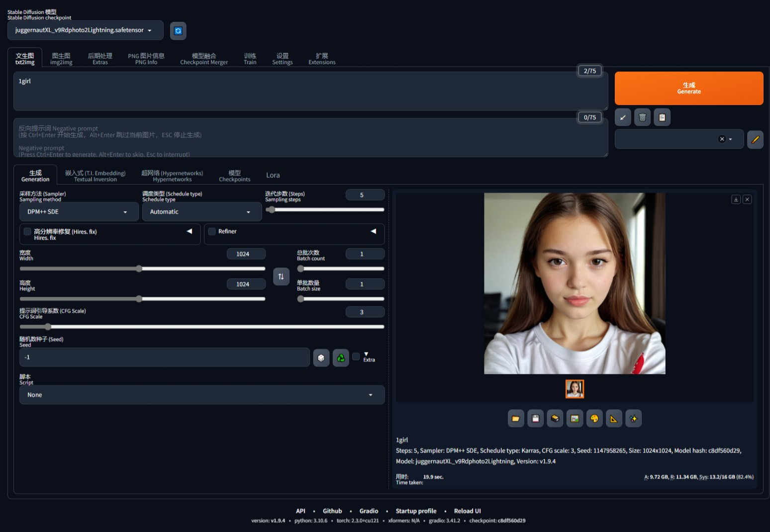Refresh the Stable Diffusion checkpoint list
The height and width of the screenshot is (532, 770).
178,31
